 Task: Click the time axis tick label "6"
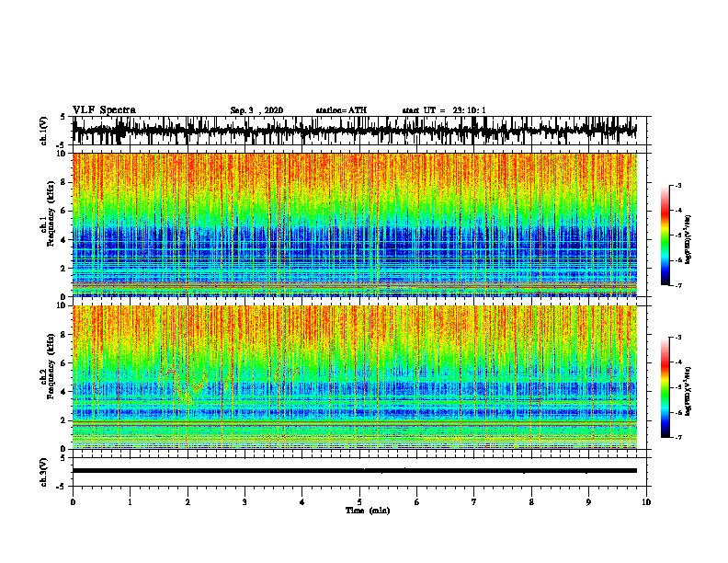417,502
